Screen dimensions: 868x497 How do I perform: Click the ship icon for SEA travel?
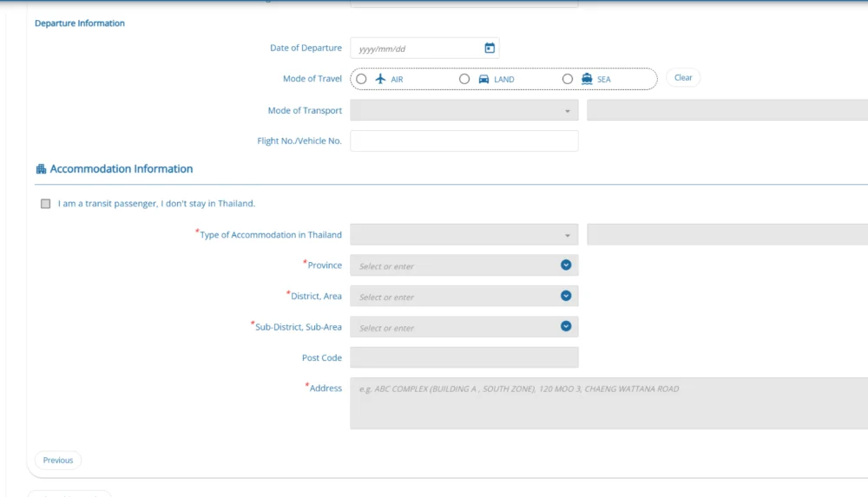pos(587,79)
